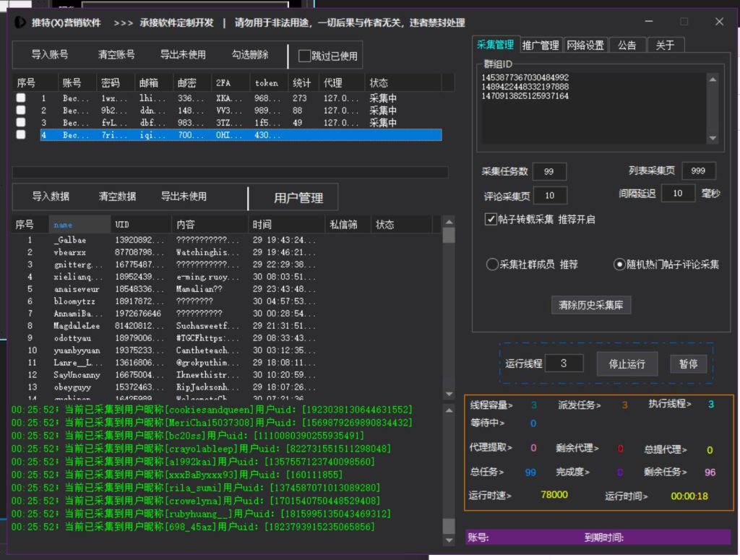740x560 pixels.
Task: Select the 随机热门帖子评论采集 radio option
Action: click(x=619, y=264)
